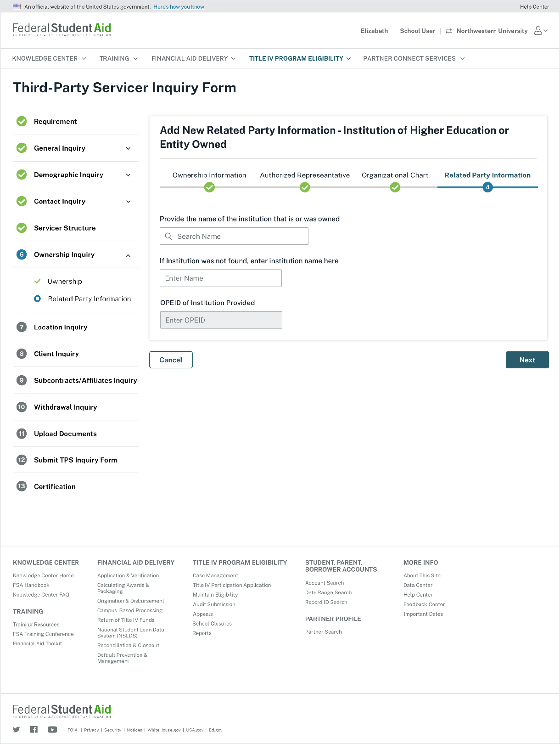Open the Training dropdown menu
The width and height of the screenshot is (560, 744).
point(118,58)
